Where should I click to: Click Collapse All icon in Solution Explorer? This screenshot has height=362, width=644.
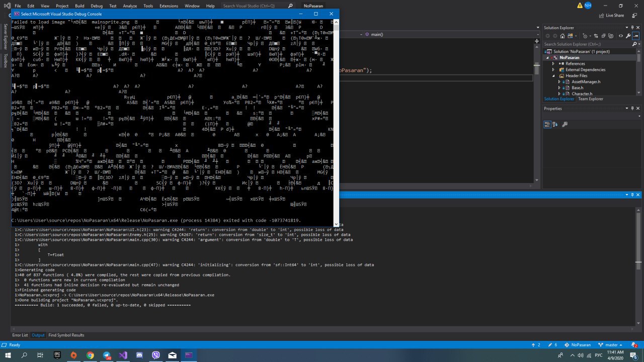(x=603, y=36)
